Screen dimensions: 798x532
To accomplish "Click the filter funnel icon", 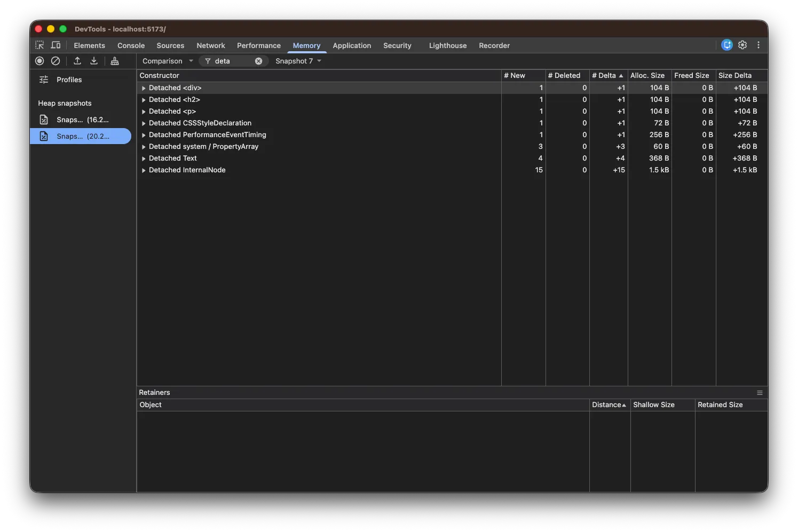I will point(208,61).
